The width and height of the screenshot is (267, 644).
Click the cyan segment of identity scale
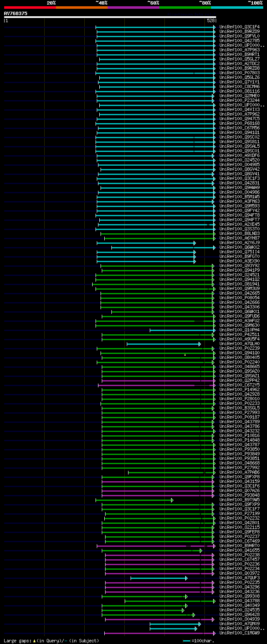237,8
